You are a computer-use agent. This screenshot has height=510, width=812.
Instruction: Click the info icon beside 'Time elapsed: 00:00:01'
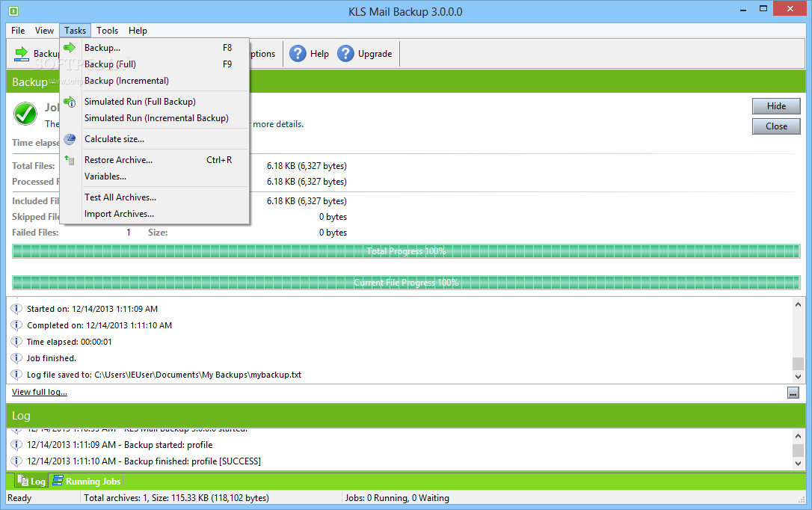pyautogui.click(x=16, y=342)
